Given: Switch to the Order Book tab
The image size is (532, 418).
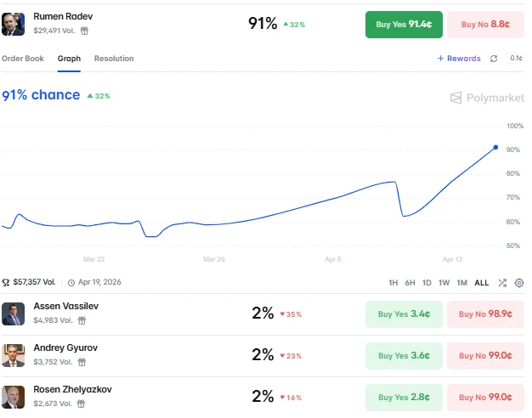Looking at the screenshot, I should point(23,59).
